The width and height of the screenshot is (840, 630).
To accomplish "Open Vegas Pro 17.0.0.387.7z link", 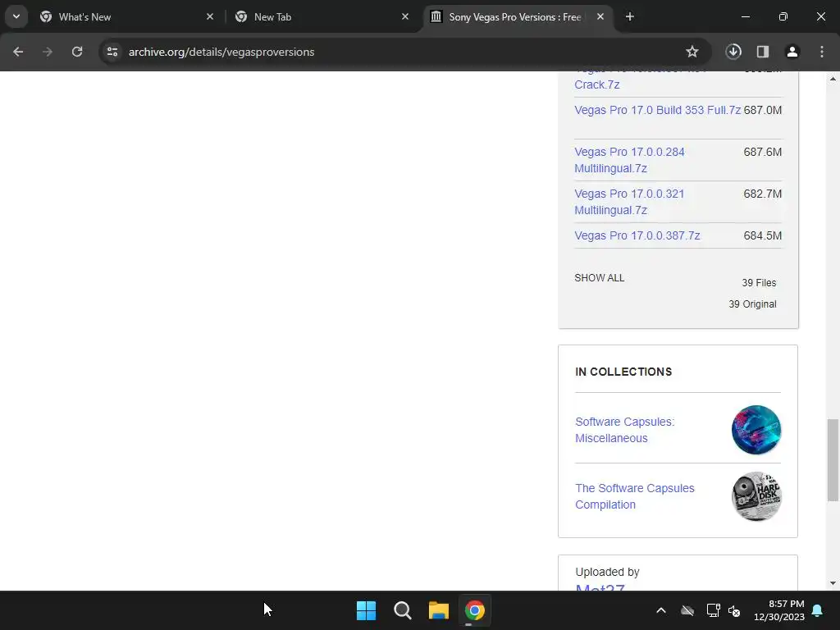I will [637, 235].
